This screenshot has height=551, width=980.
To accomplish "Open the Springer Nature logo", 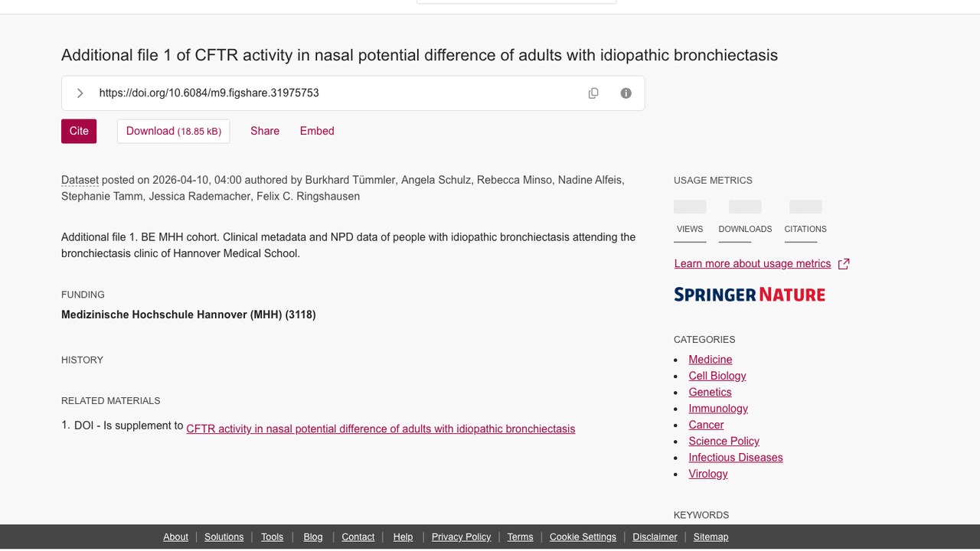I will click(750, 295).
